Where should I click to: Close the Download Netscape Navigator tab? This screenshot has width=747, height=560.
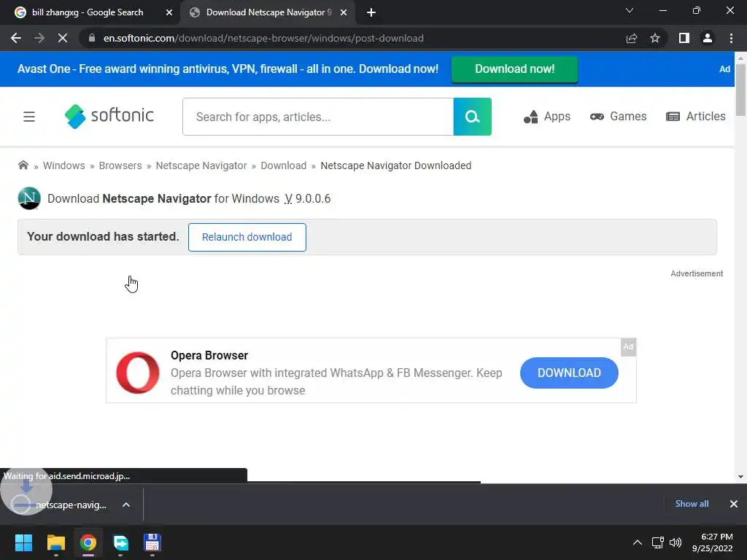coord(344,12)
